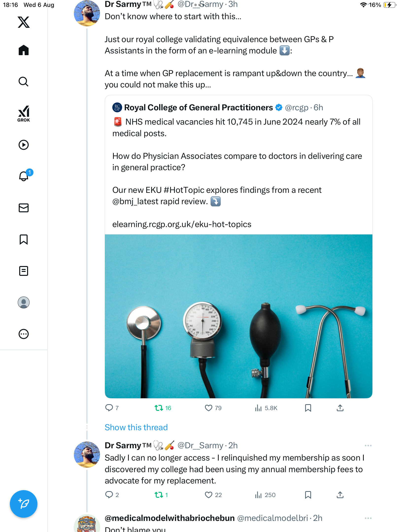Click the X logo in sidebar

click(24, 22)
